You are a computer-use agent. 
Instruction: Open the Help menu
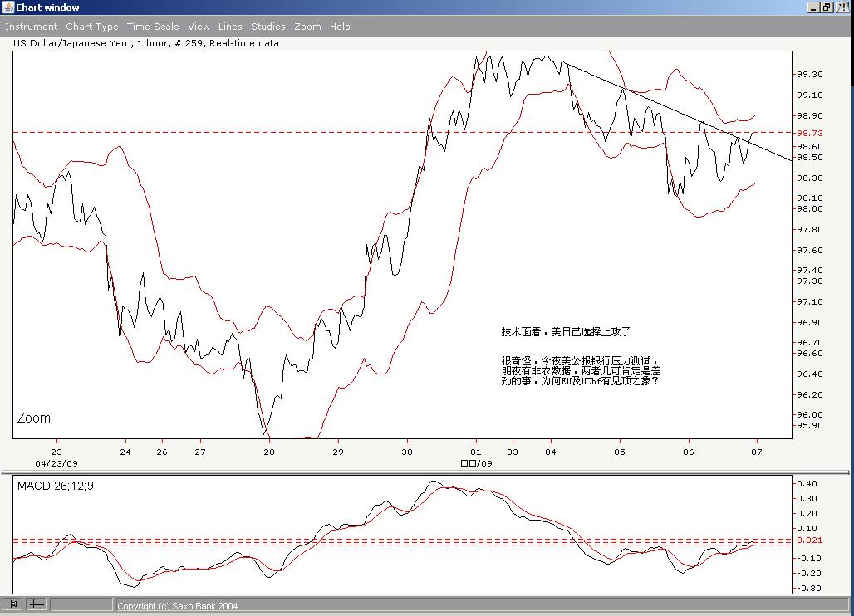click(340, 27)
